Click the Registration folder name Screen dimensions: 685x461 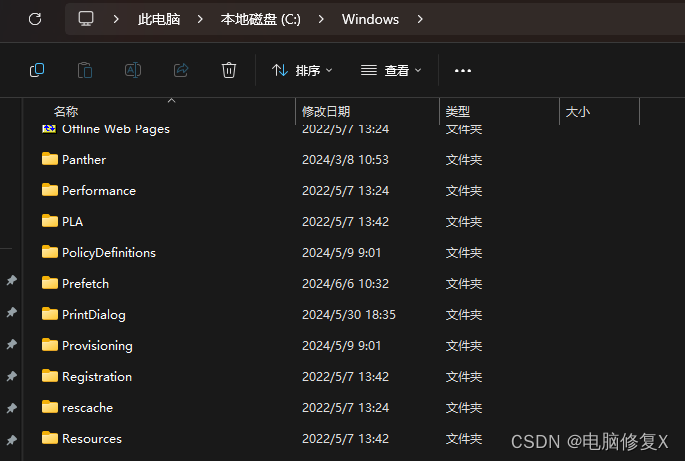point(97,377)
